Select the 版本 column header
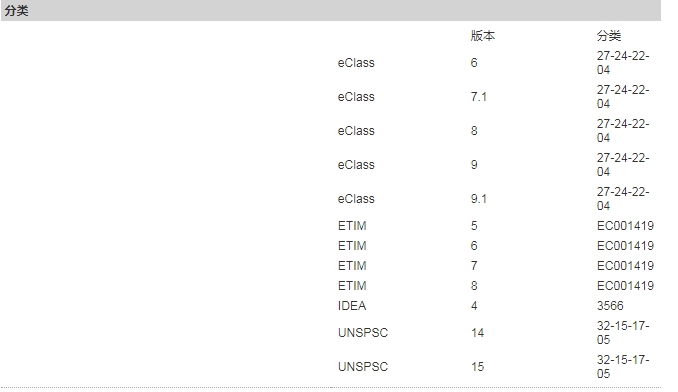 click(483, 36)
